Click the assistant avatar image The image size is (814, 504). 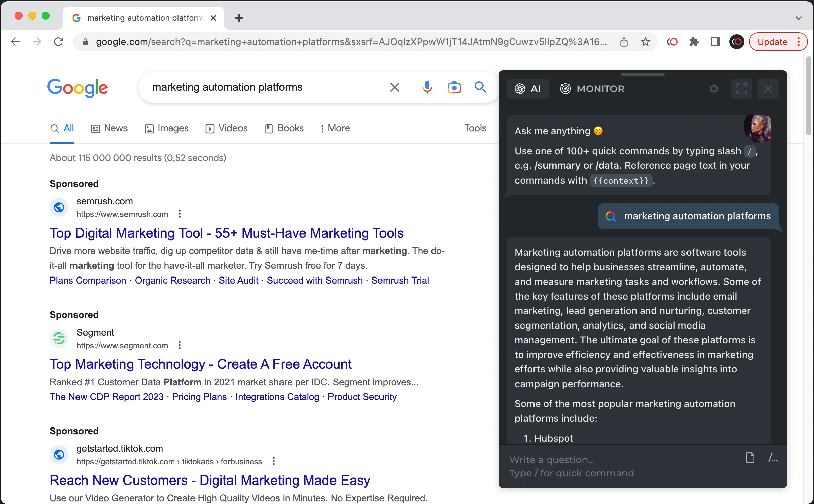758,129
